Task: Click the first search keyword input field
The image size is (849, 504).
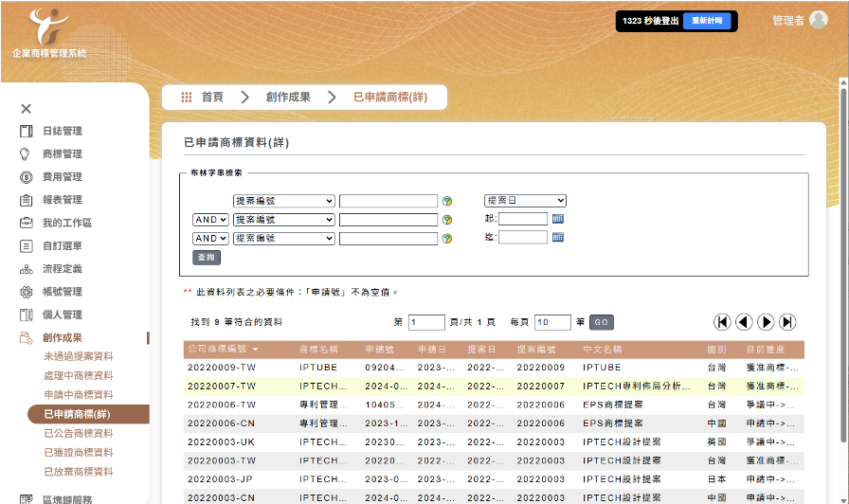Action: click(x=388, y=202)
